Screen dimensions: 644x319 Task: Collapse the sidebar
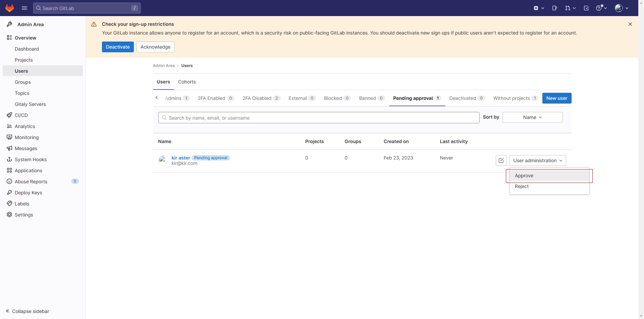pyautogui.click(x=28, y=311)
